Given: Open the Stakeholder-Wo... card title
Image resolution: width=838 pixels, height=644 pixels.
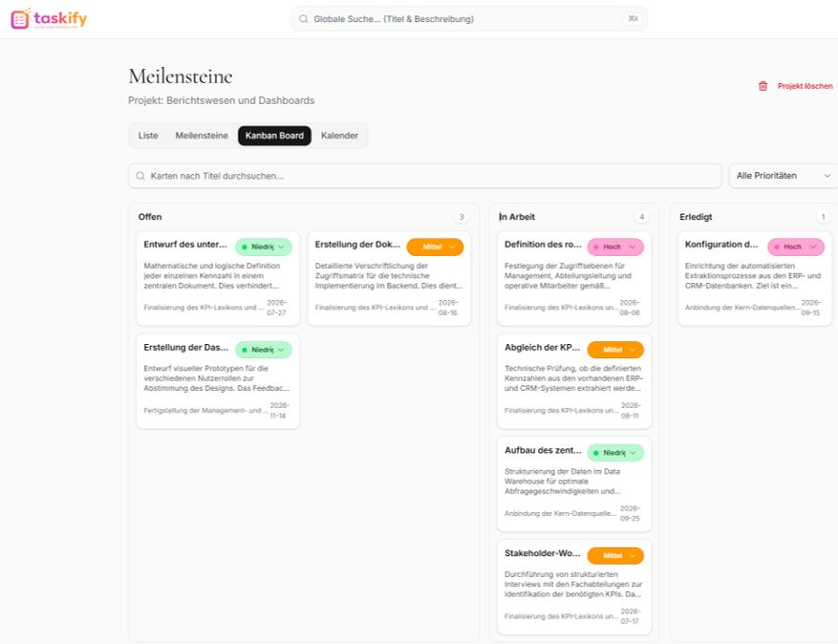Looking at the screenshot, I should coord(543,553).
